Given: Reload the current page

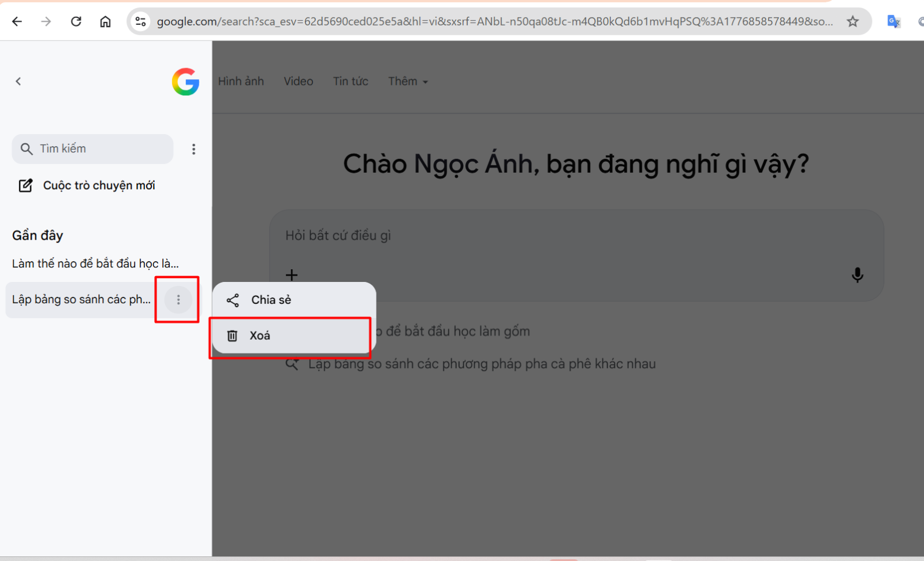Looking at the screenshot, I should 76,21.
